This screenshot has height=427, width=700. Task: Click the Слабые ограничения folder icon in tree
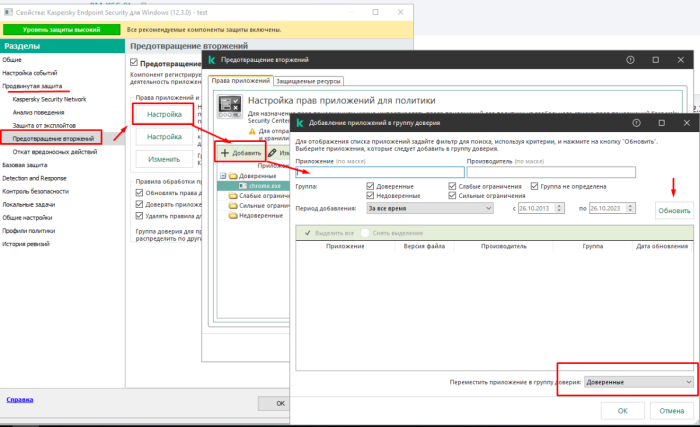click(233, 196)
